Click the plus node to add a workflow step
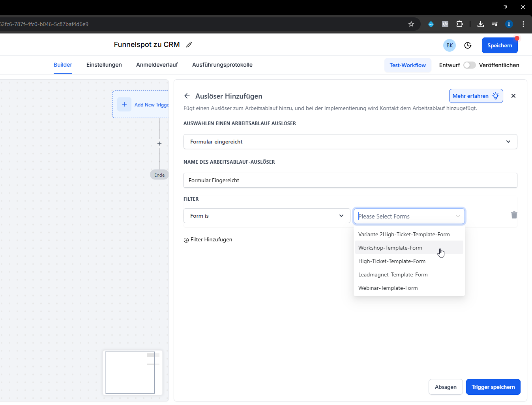532x405 pixels. 159,144
